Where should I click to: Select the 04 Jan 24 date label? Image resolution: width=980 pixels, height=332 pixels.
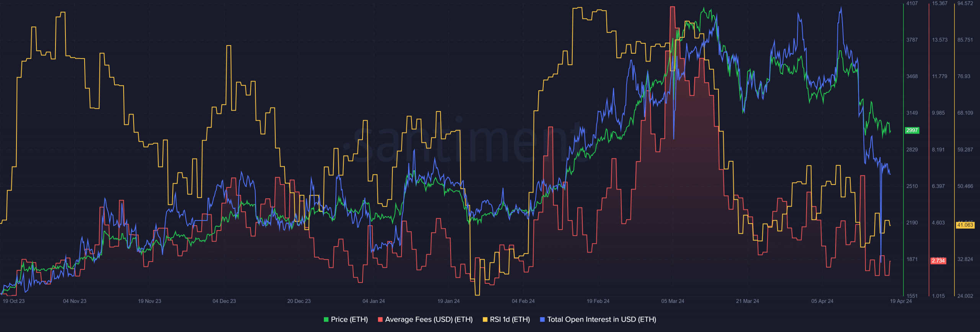point(374,301)
